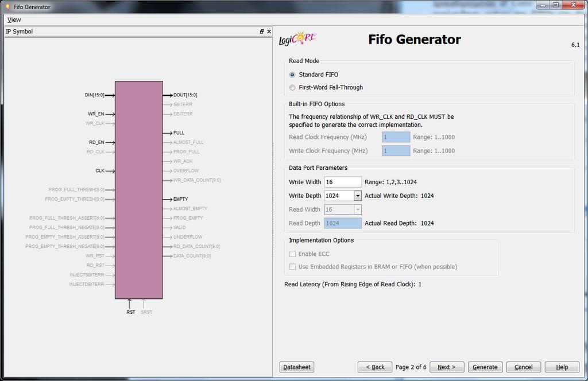The height and width of the screenshot is (381, 588).
Task: Click the SRST port label
Action: click(146, 312)
